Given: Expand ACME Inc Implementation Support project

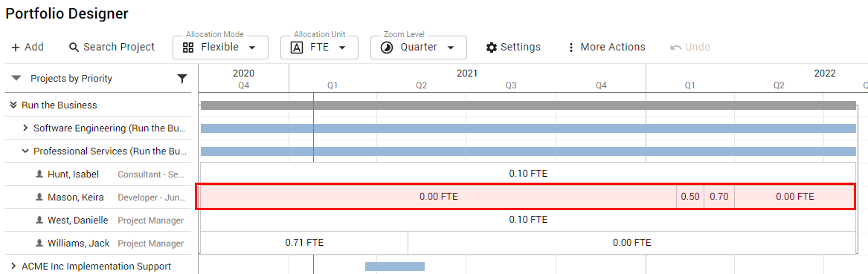Looking at the screenshot, I should point(13,267).
